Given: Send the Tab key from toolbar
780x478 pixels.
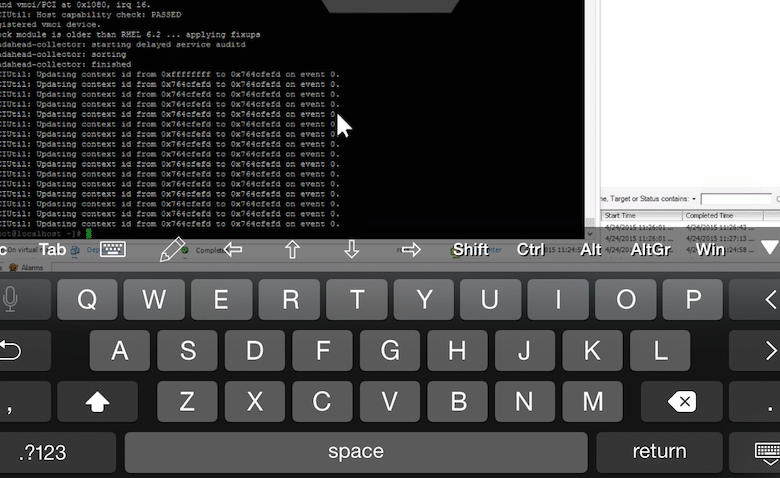Looking at the screenshot, I should click(x=52, y=249).
